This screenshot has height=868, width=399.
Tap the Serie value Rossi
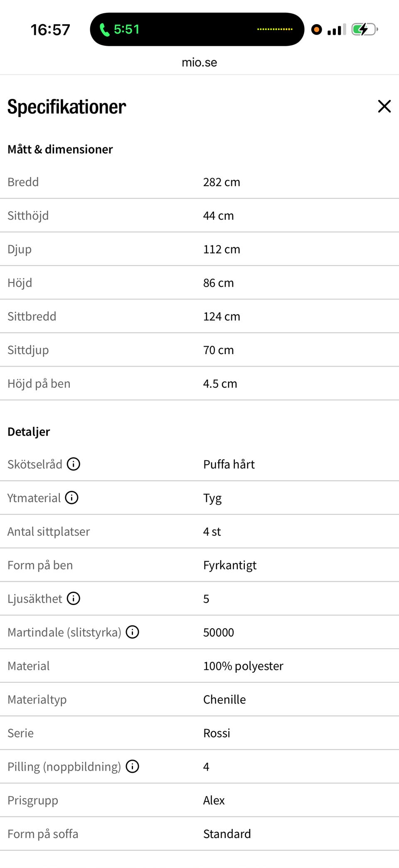coord(217,733)
